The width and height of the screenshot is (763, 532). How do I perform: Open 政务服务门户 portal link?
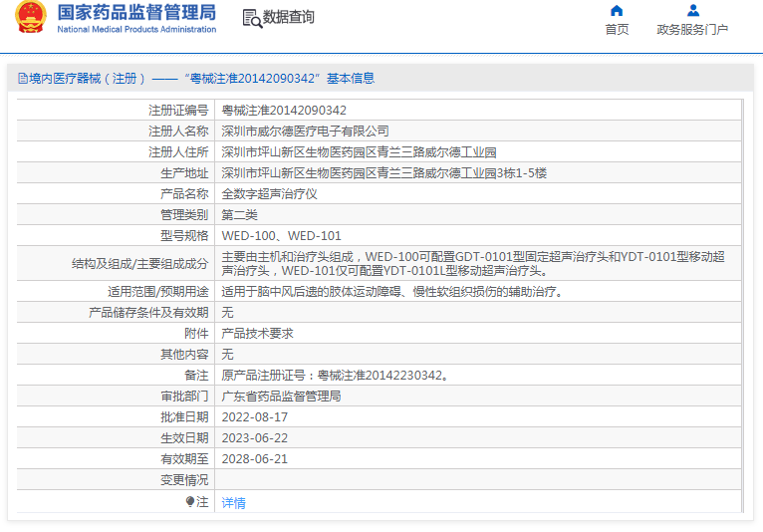[x=692, y=30]
